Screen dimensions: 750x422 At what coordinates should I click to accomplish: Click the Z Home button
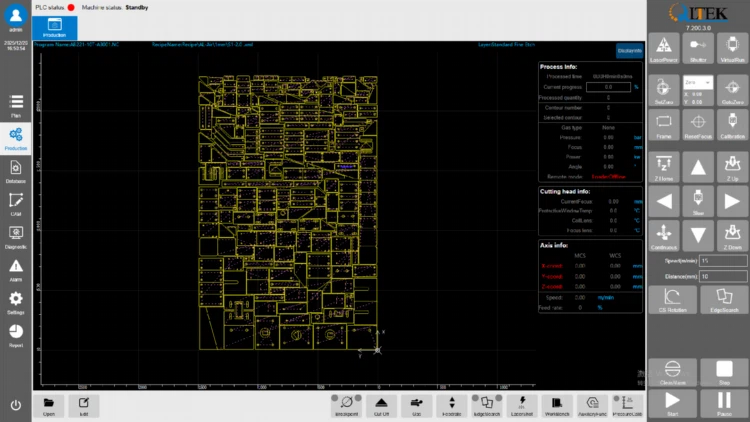tap(663, 167)
